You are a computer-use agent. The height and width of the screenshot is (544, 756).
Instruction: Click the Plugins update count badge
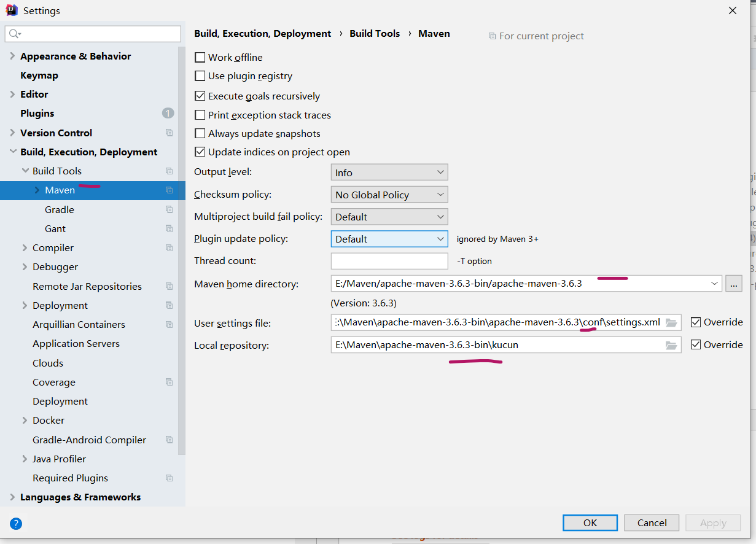[x=168, y=113]
